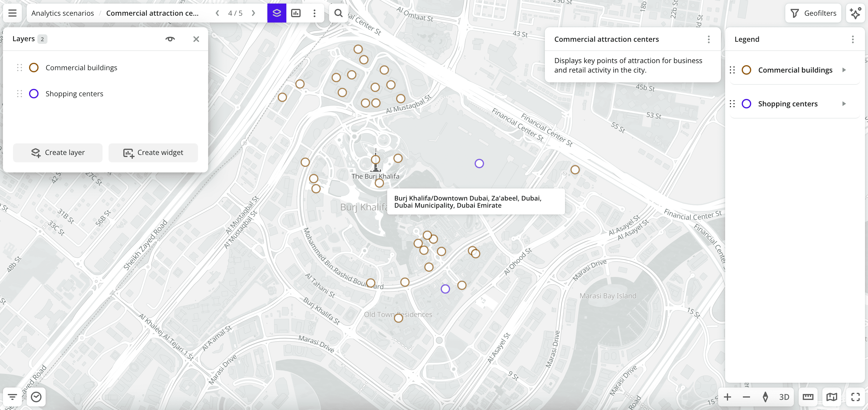Open map filters icon bottom left
The image size is (868, 410).
click(12, 397)
